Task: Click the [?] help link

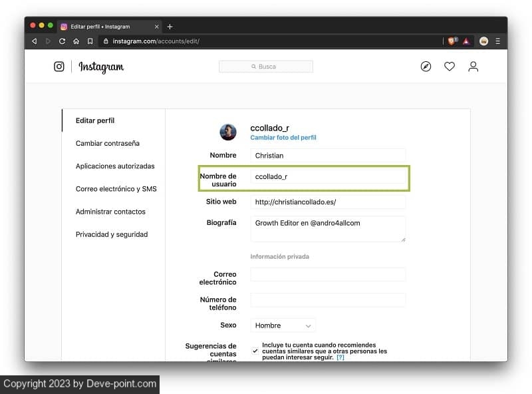Action: pyautogui.click(x=340, y=357)
